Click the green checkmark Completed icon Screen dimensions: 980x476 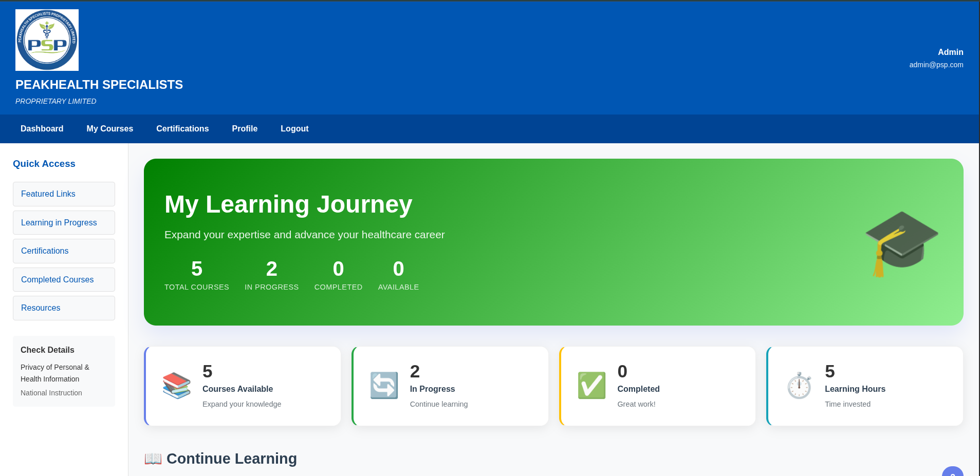591,386
